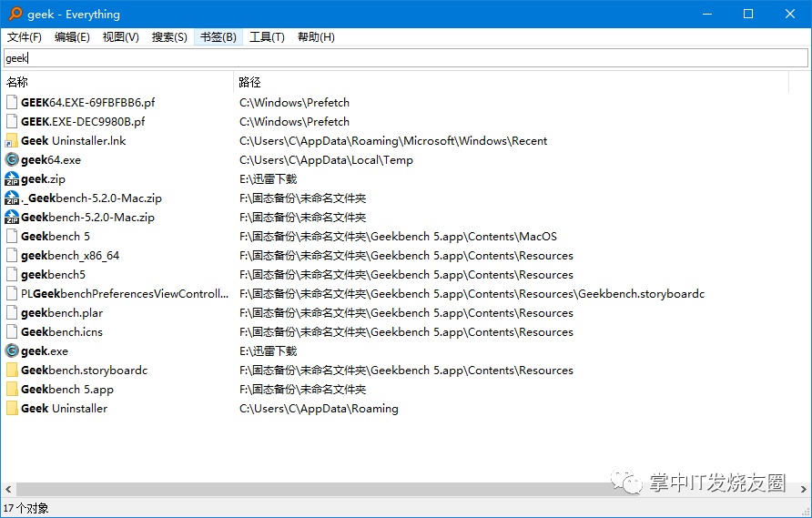The height and width of the screenshot is (518, 812).
Task: Select the Geekbench.icns file name
Action: click(62, 332)
